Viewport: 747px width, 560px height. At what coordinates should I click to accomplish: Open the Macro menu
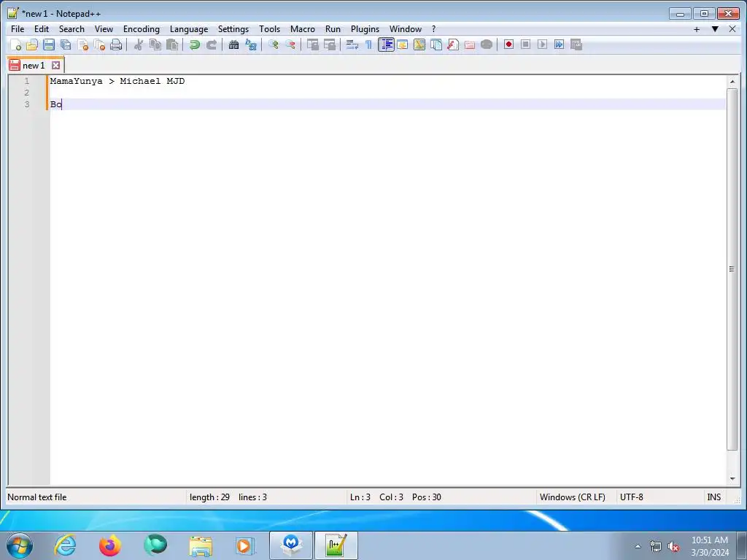[x=303, y=29]
